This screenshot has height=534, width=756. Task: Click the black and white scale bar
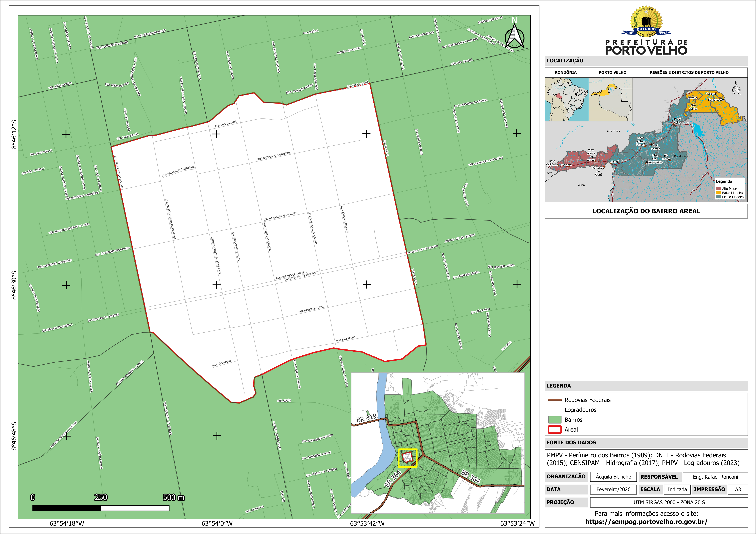(101, 508)
